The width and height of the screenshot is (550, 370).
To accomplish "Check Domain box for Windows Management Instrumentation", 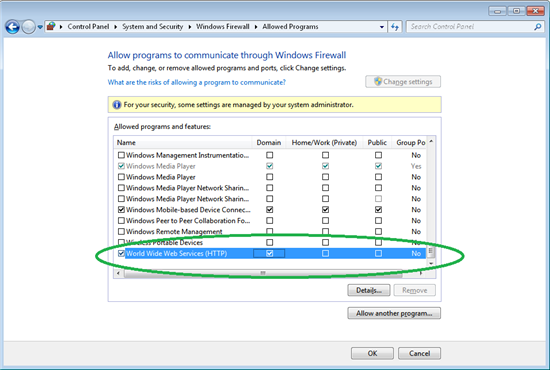I will point(269,155).
